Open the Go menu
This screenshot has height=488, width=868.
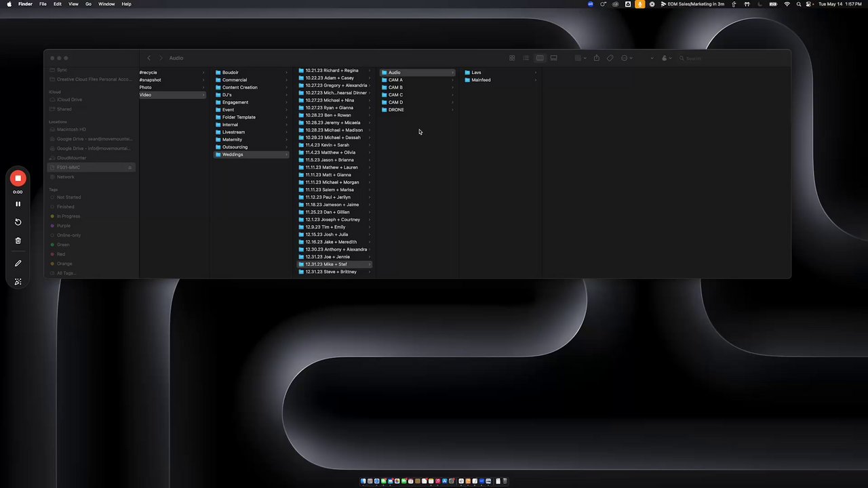click(x=88, y=4)
